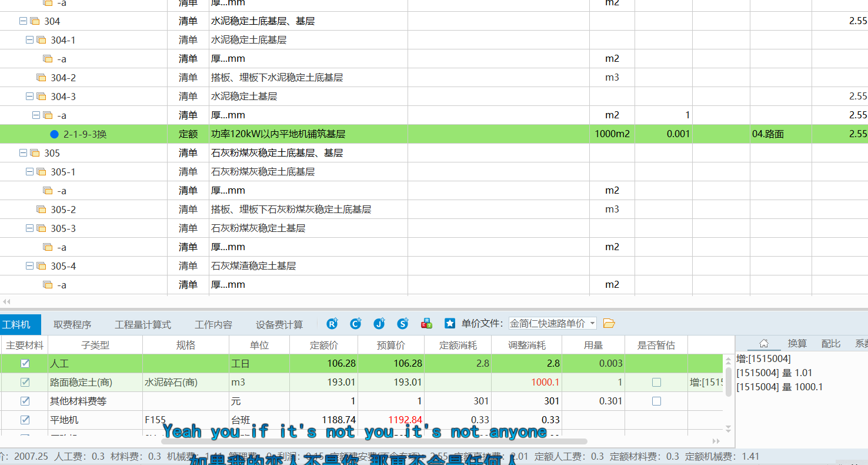
Task: Collapse tree node 304
Action: click(23, 21)
